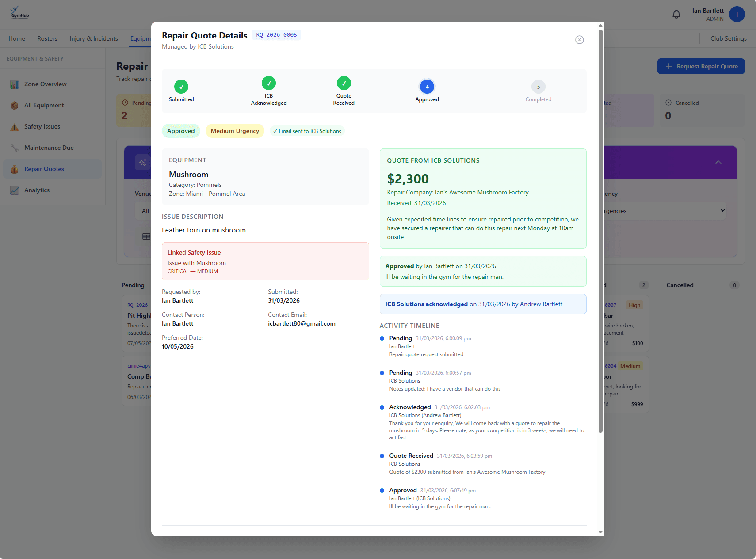Screen dimensions: 756x559
Task: Open Safety Issues in sidebar
Action: tap(52, 126)
